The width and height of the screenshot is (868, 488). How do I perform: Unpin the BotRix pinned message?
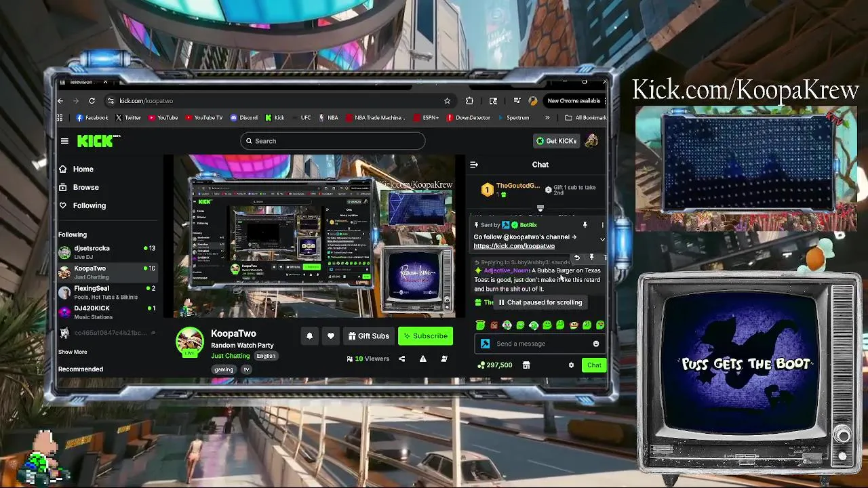pyautogui.click(x=585, y=225)
